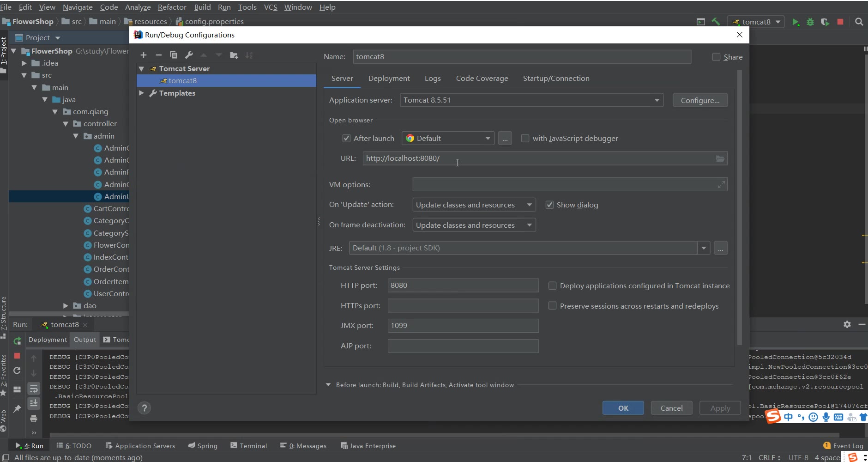Click the Run with Coverage icon
This screenshot has height=462, width=868.
click(x=825, y=22)
